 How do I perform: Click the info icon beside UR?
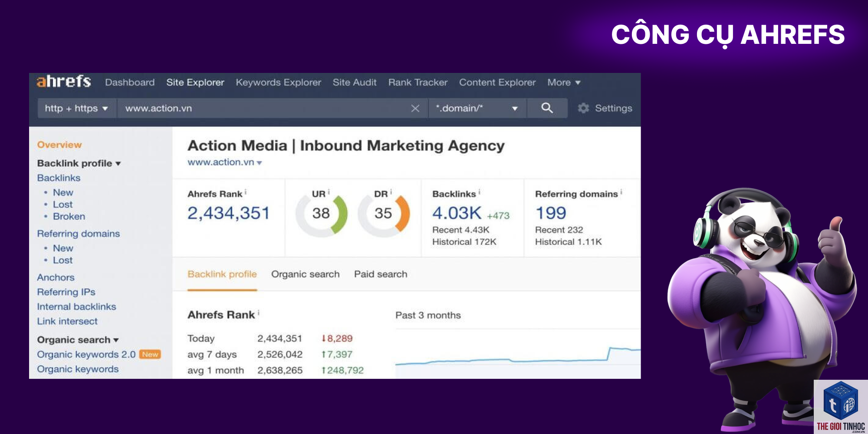(x=329, y=192)
